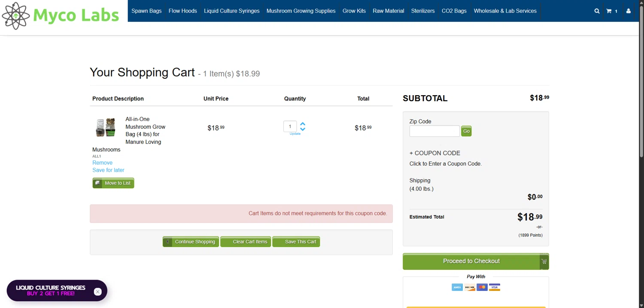Click the Clear Cart Items button
Viewport: 644px width, 308px height.
click(246, 242)
